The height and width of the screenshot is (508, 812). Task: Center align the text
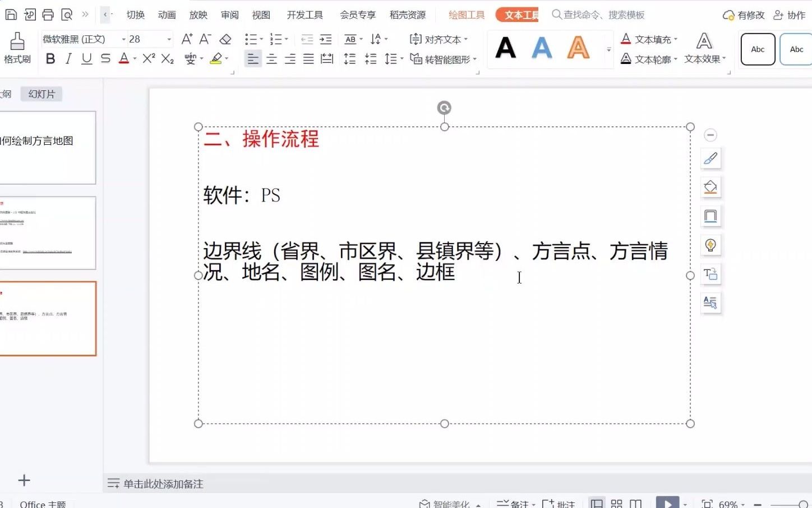coord(272,58)
